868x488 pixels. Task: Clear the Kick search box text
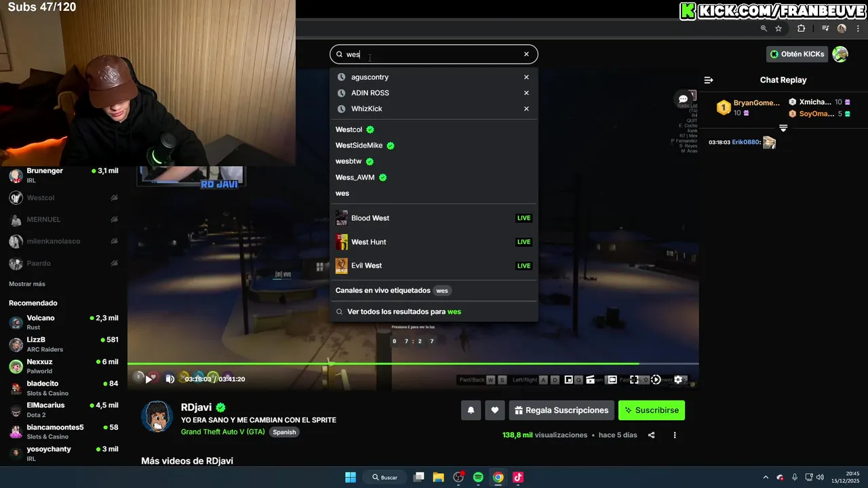click(x=526, y=54)
